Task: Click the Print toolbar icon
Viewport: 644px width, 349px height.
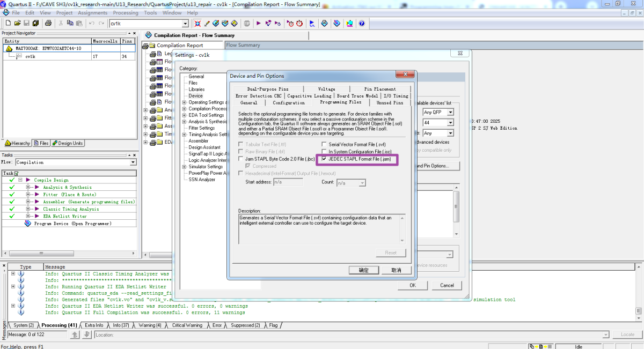Action: coord(48,24)
